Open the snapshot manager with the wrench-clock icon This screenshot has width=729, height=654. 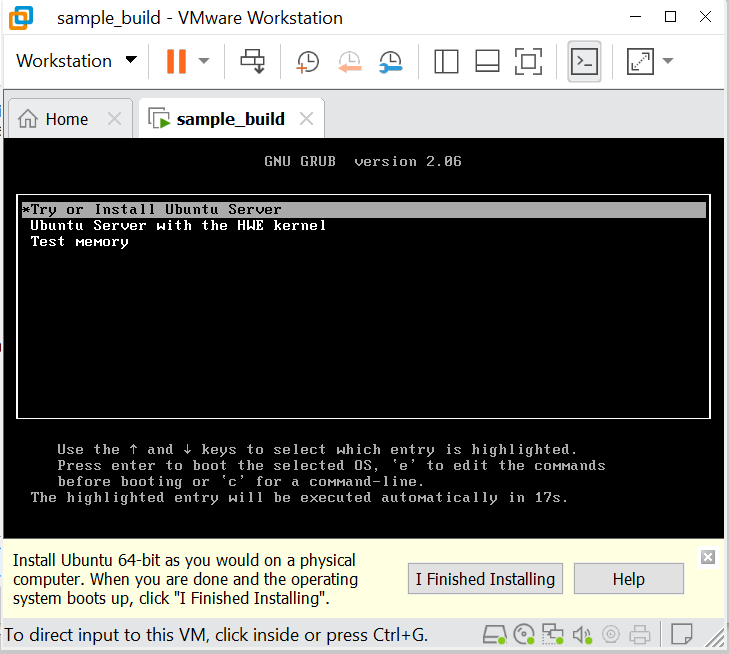click(390, 61)
